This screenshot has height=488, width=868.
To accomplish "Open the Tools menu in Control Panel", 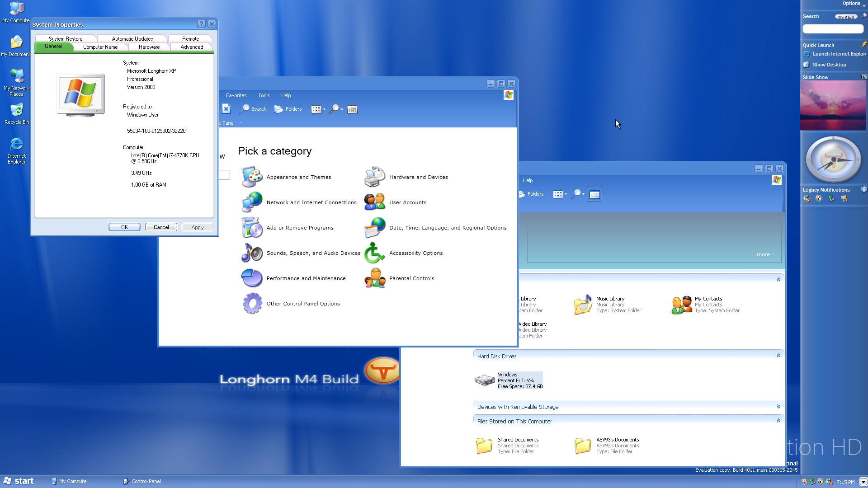I will point(264,95).
